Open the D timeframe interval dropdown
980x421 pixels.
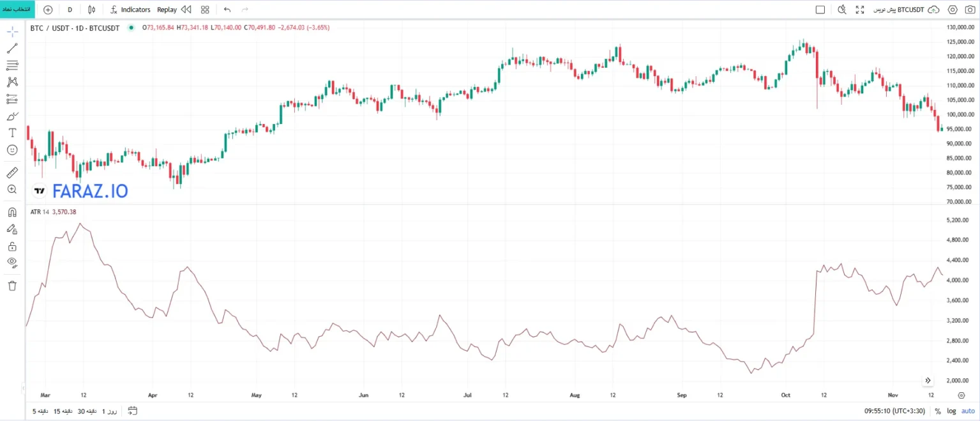pyautogui.click(x=70, y=10)
